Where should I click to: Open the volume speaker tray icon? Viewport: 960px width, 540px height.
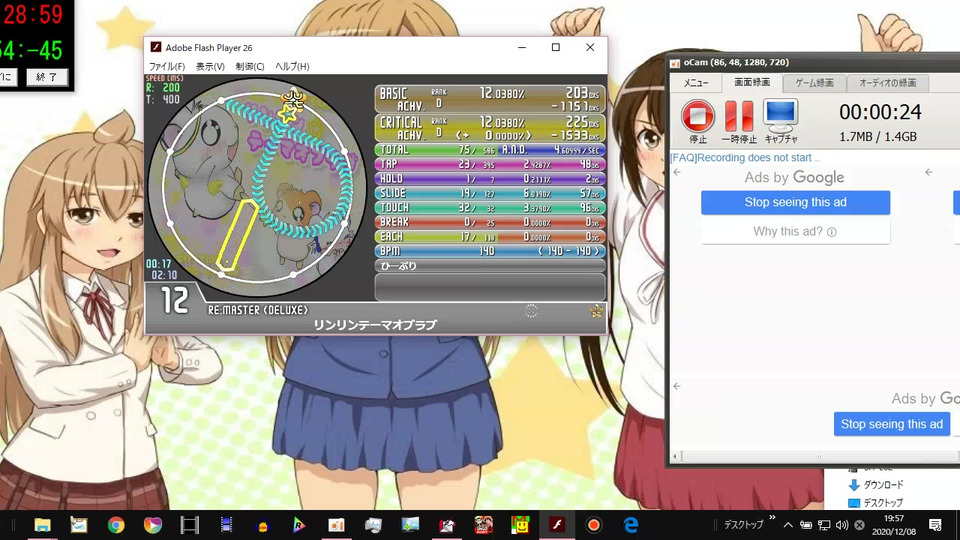tap(842, 525)
